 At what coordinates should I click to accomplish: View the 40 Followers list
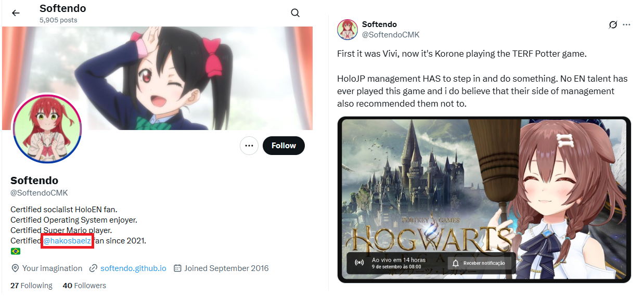point(84,286)
